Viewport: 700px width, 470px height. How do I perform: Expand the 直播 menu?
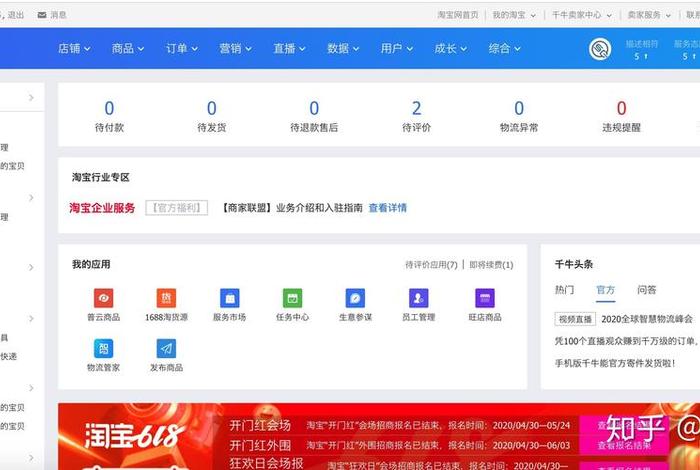[289, 48]
